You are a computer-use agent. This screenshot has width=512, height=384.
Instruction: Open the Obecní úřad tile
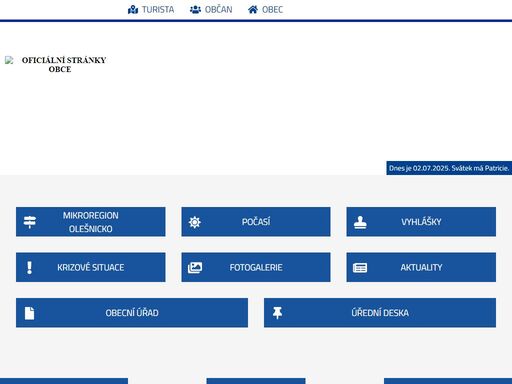tap(132, 313)
